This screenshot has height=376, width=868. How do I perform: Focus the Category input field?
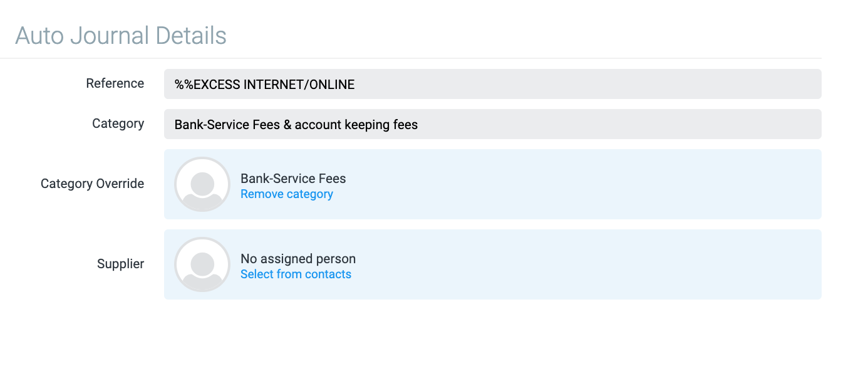point(492,124)
